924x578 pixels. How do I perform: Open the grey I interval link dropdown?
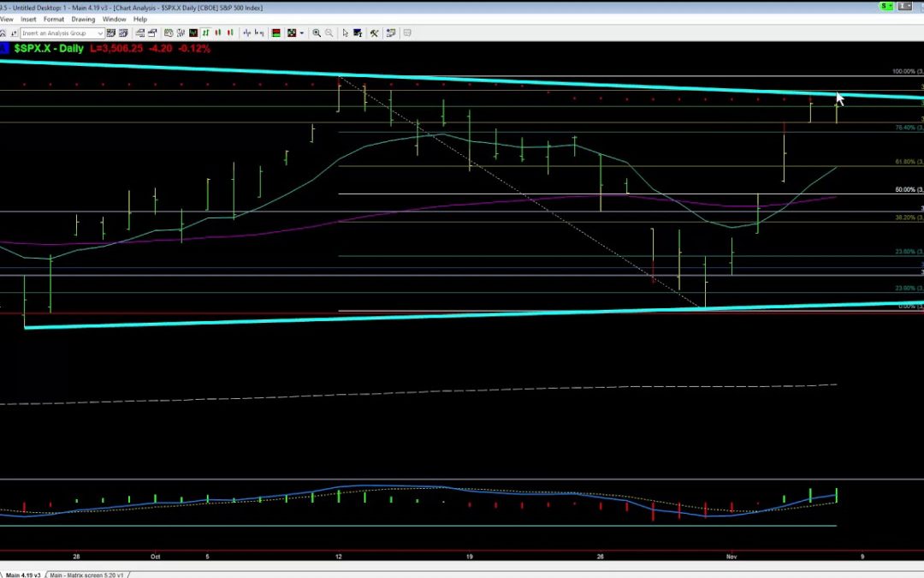click(904, 6)
